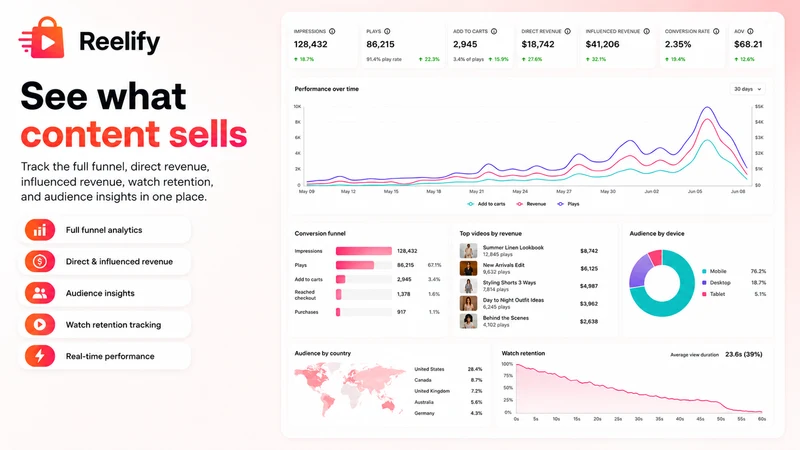Screen dimensions: 800x450
Task: Open Summer Linen Lookbook video thumbnail
Action: pos(468,251)
